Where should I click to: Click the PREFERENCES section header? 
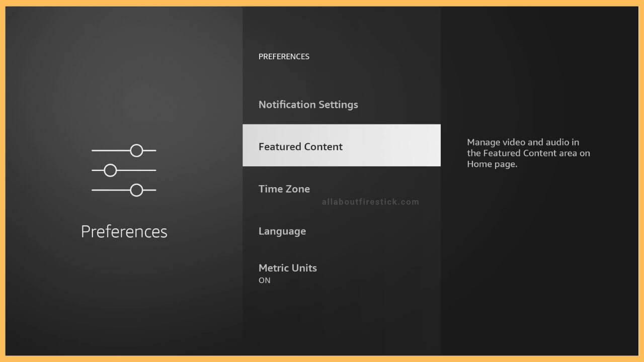284,56
